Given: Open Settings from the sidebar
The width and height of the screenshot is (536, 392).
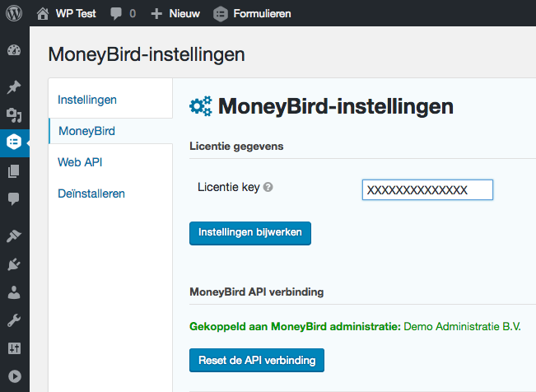Looking at the screenshot, I should (x=14, y=348).
